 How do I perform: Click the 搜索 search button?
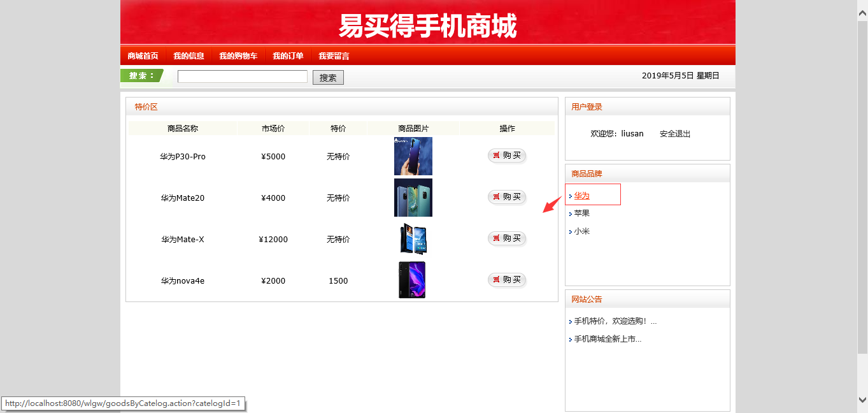tap(328, 77)
